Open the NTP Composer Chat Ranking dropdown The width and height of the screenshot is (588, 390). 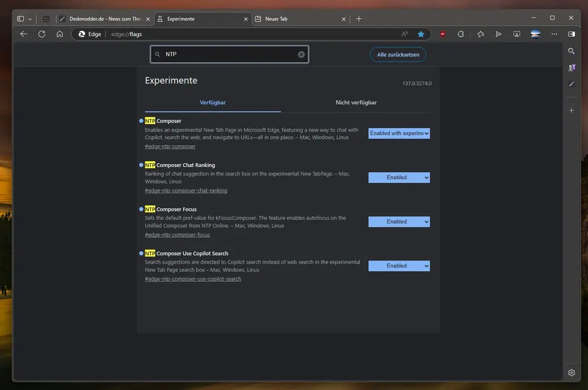tap(399, 177)
